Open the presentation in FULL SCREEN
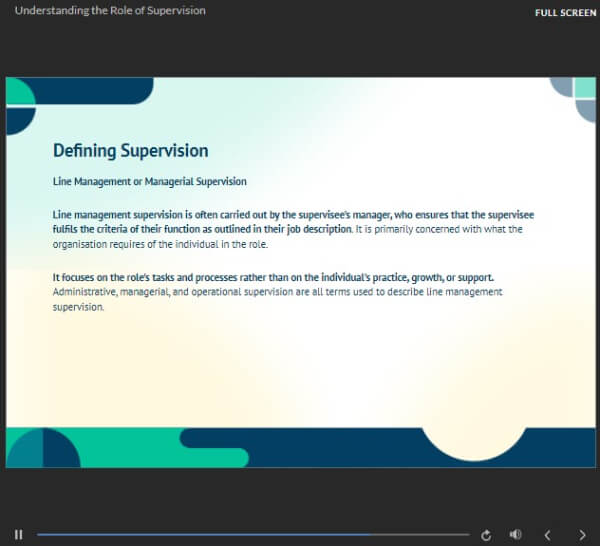This screenshot has width=600, height=546. pos(566,13)
